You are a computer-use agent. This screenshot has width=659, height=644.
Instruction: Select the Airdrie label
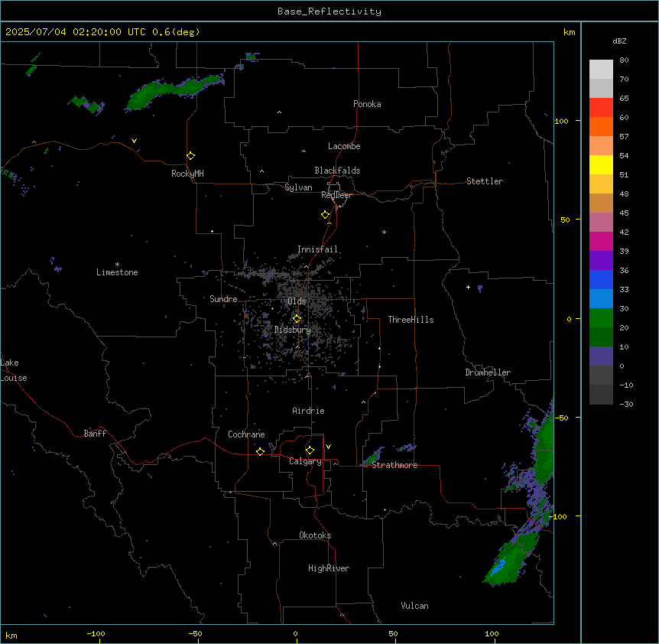point(309,411)
